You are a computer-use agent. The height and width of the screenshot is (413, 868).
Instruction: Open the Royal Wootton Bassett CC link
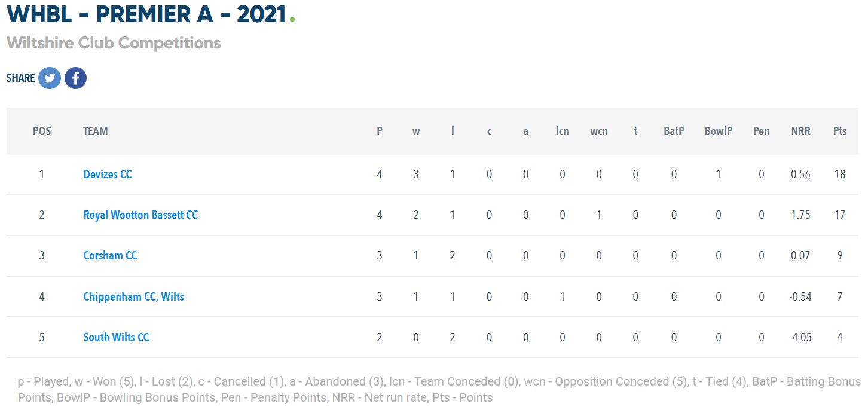pyautogui.click(x=140, y=215)
